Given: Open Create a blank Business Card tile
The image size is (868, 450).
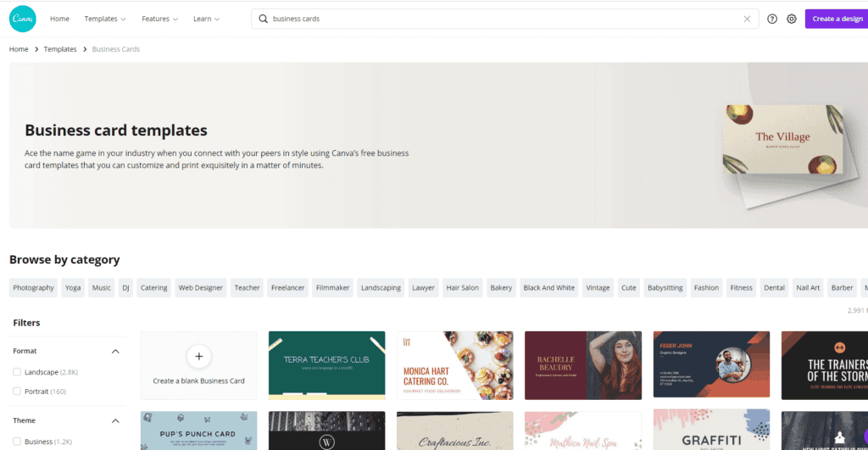Looking at the screenshot, I should point(198,365).
